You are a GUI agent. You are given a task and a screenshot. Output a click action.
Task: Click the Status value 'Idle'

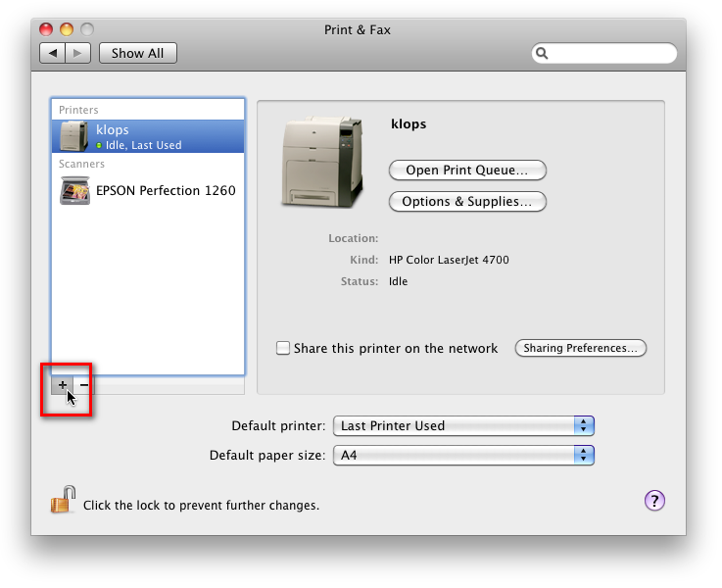tap(399, 281)
